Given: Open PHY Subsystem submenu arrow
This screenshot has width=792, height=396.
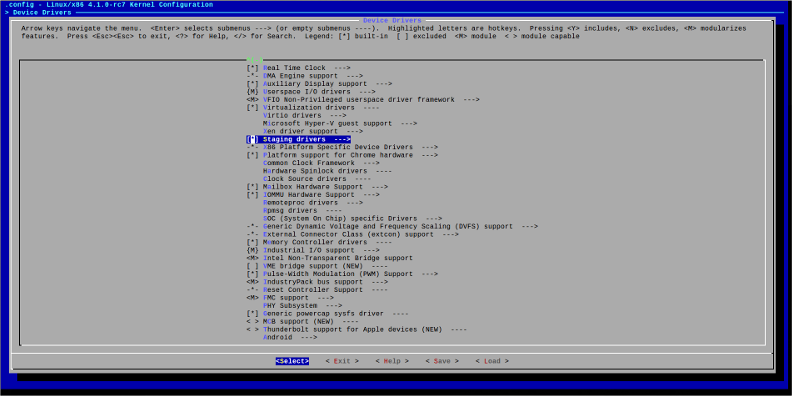Looking at the screenshot, I should pyautogui.click(x=334, y=306).
